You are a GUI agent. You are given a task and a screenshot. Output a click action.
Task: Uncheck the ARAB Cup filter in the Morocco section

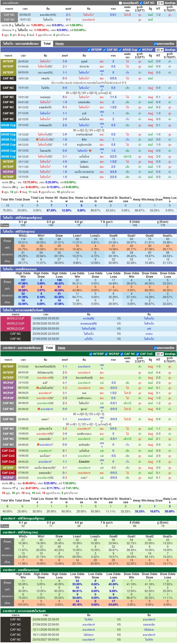tap(120, 50)
